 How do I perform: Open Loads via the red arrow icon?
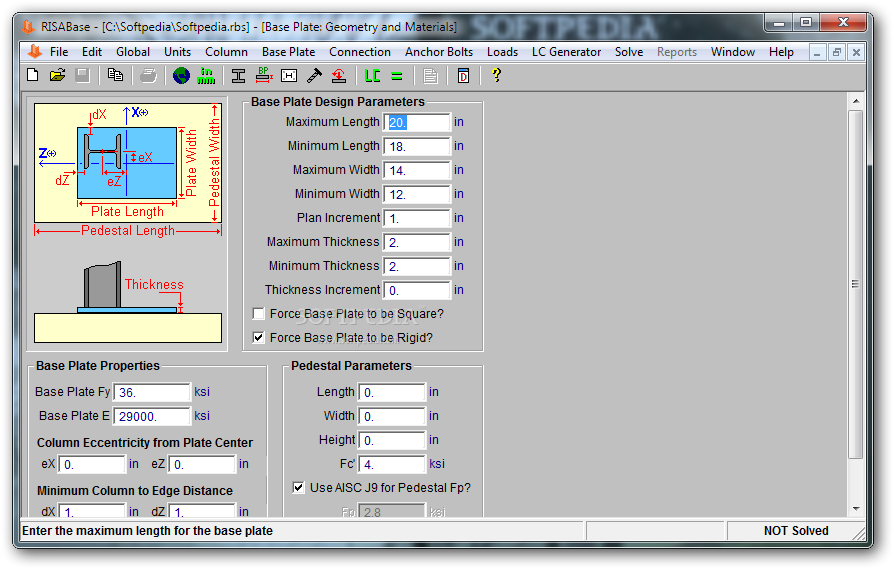[x=339, y=75]
